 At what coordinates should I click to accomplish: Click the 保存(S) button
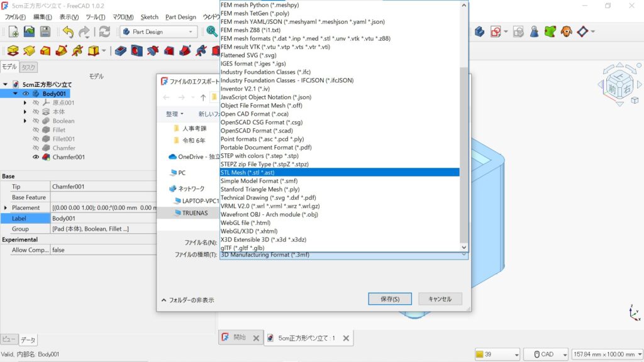(390, 299)
